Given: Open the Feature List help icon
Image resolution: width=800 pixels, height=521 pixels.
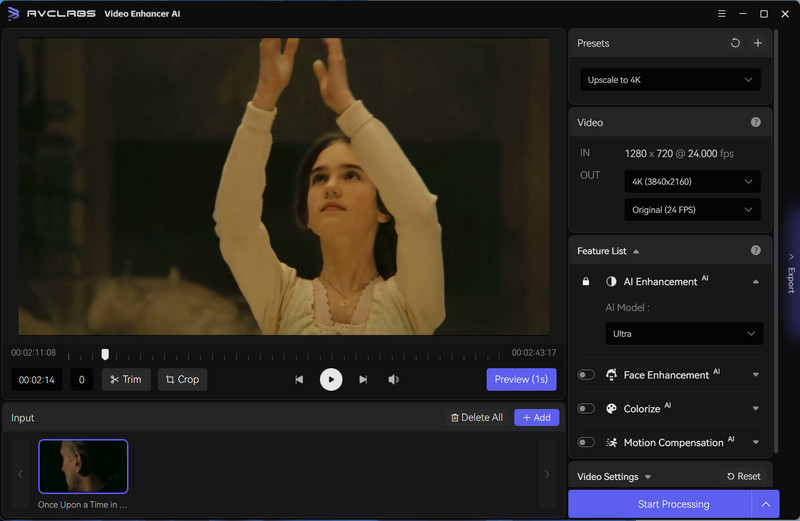Looking at the screenshot, I should [756, 250].
